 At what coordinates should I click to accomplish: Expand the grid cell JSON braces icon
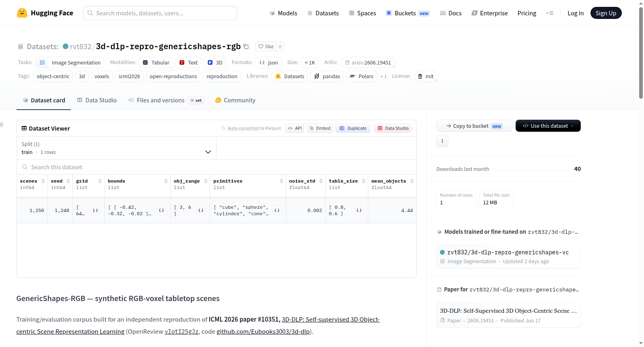[x=95, y=210]
